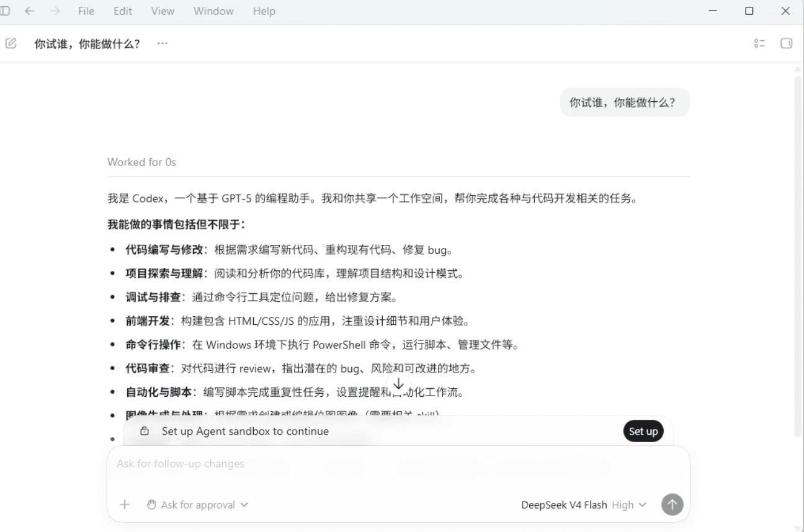Maximize the application window

[x=749, y=11]
